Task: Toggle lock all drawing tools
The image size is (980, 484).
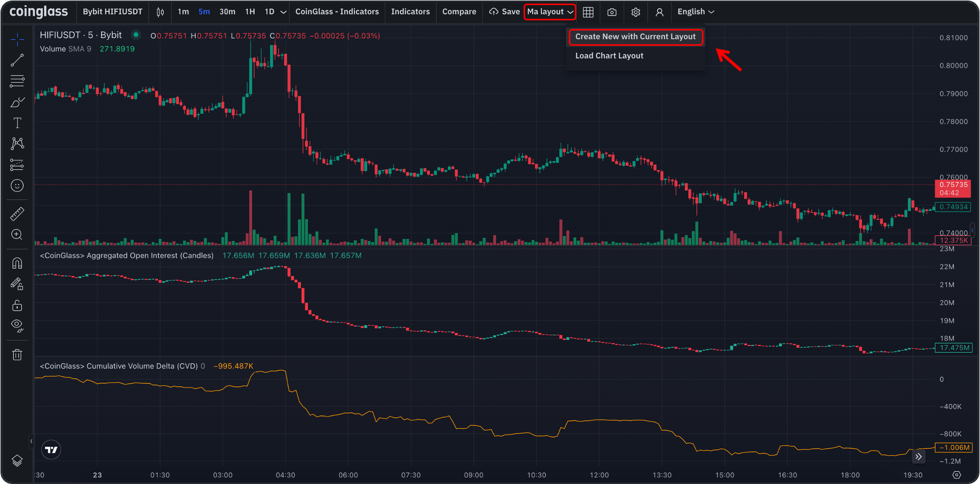Action: coord(17,305)
